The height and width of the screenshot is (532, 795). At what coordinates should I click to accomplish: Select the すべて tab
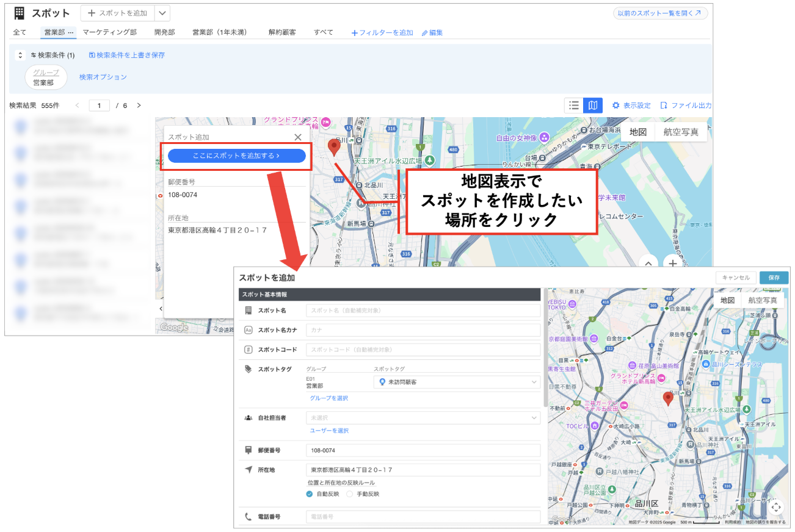click(324, 32)
